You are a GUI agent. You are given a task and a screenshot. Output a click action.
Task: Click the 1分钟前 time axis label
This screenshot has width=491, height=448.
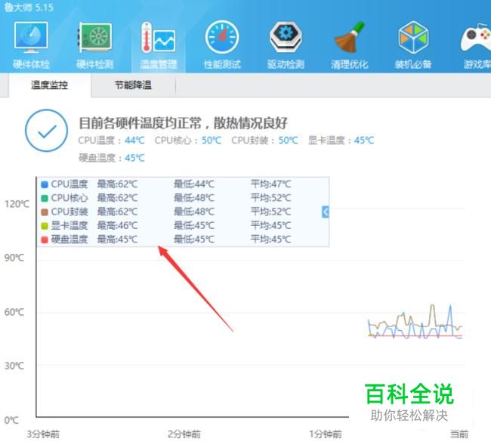click(326, 434)
